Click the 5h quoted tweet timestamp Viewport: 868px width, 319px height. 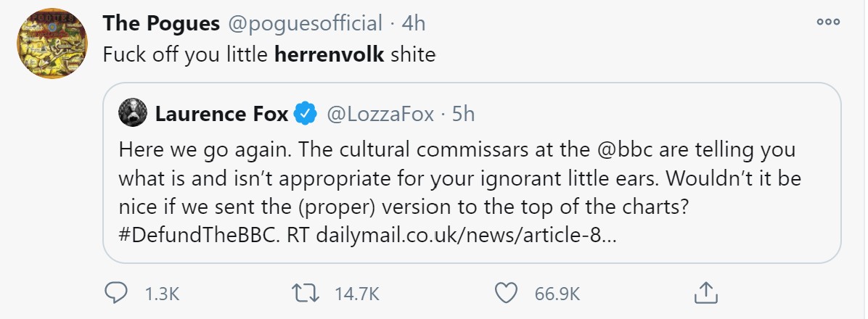tap(463, 113)
